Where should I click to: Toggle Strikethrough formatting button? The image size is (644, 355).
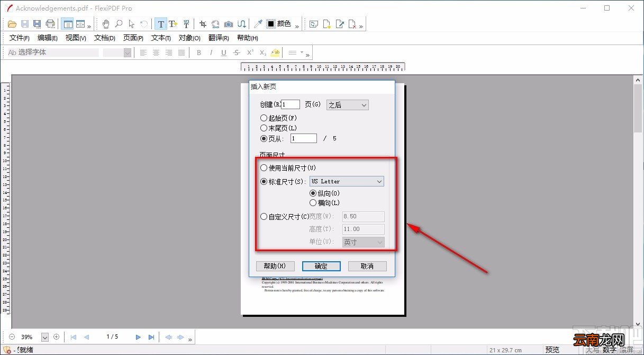[x=237, y=52]
